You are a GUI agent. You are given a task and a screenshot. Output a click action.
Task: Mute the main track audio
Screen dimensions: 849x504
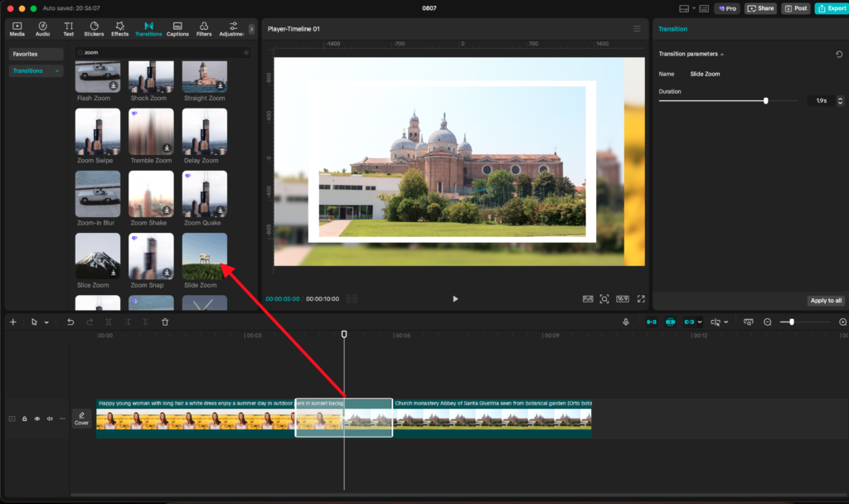point(49,419)
